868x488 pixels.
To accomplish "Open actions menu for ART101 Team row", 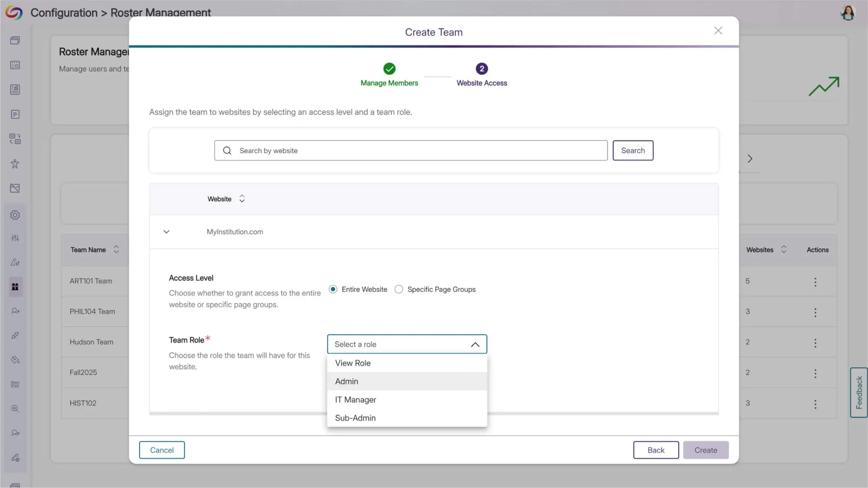I will pyautogui.click(x=815, y=282).
